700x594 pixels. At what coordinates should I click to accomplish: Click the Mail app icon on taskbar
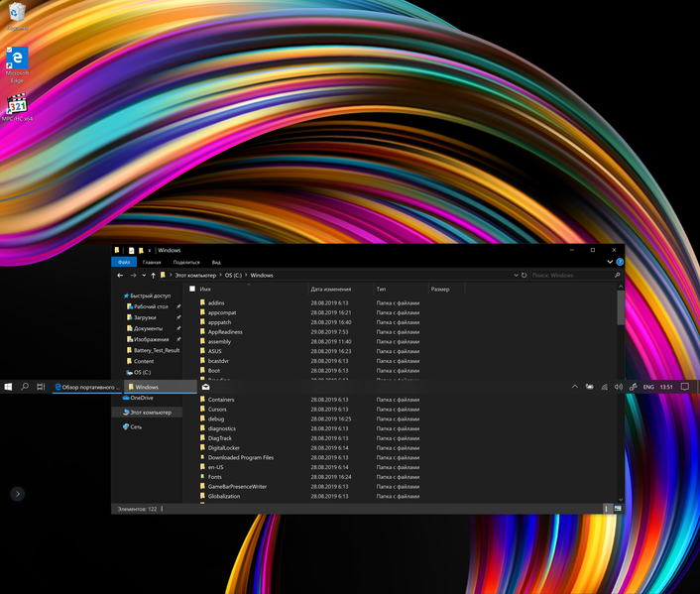[205, 387]
